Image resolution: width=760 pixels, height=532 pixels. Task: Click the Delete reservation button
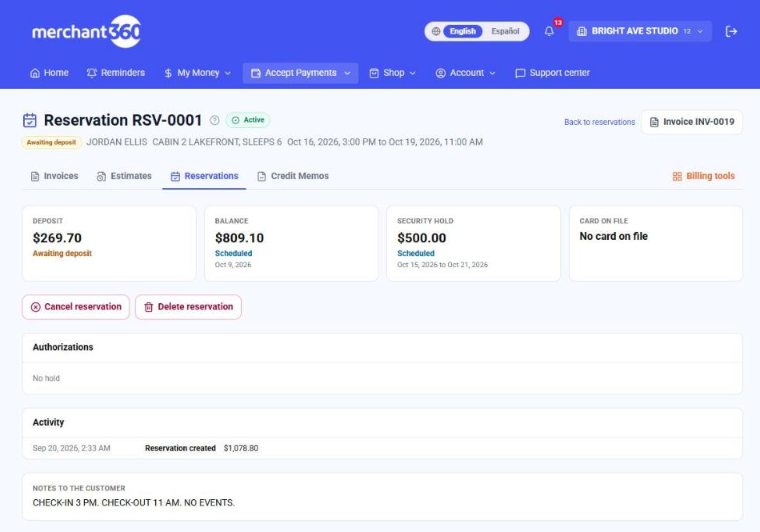click(x=189, y=307)
